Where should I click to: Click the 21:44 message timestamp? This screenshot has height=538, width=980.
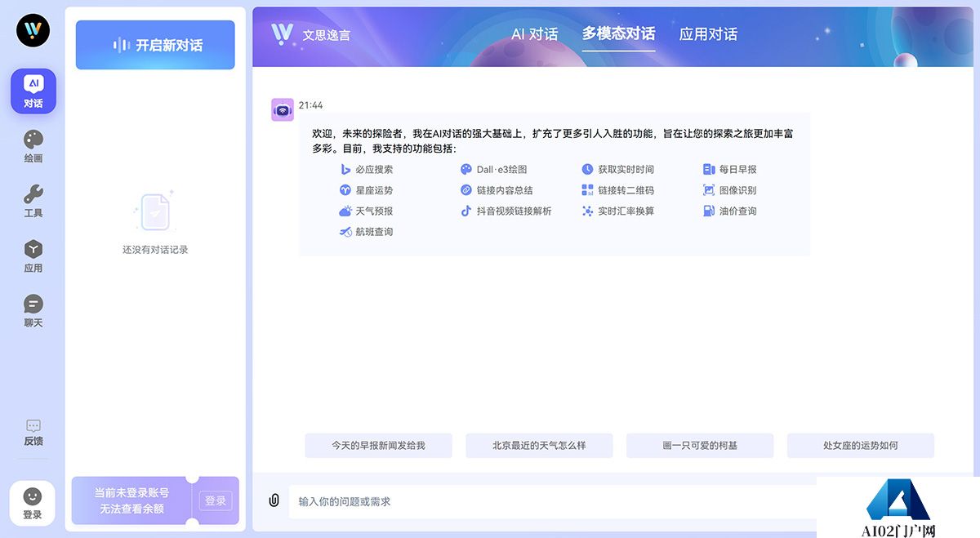click(310, 105)
